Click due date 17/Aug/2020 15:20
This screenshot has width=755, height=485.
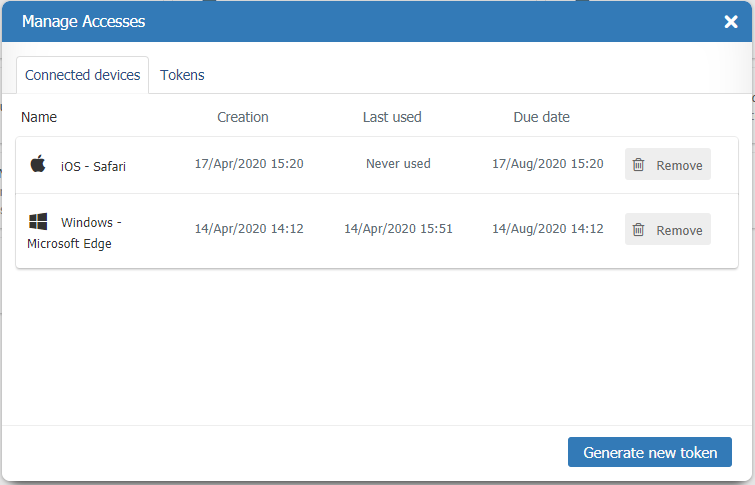coord(548,163)
